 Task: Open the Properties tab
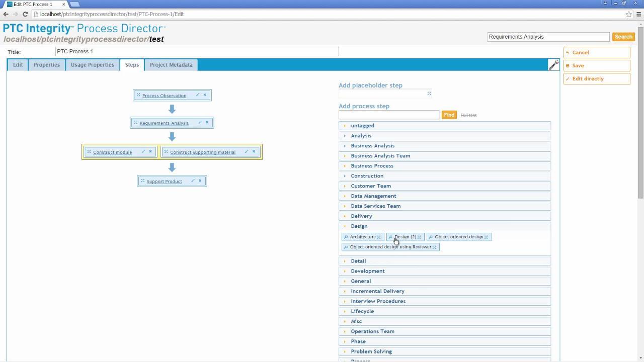click(47, 65)
